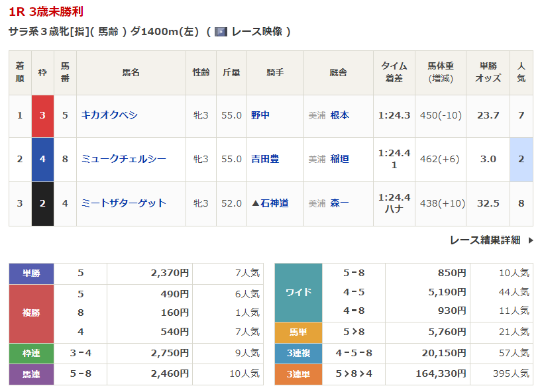This screenshot has height=392, width=542.
Task: Click the red frame number 3 cell
Action: click(42, 115)
